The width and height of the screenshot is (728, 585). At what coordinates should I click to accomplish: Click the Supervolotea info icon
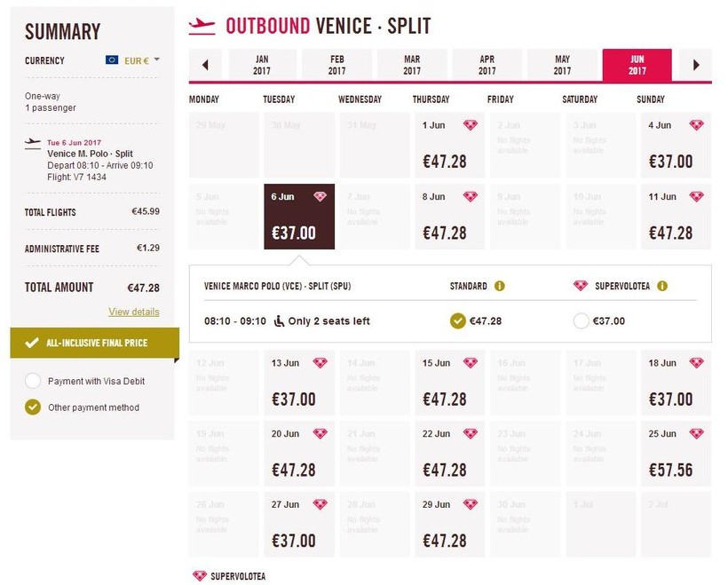[662, 286]
